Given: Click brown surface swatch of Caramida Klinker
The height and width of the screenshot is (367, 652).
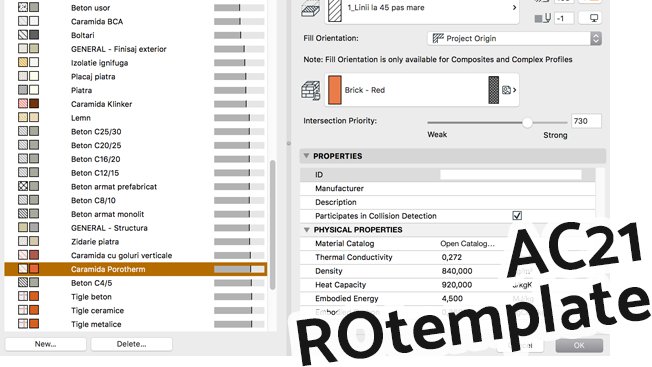Looking at the screenshot, I should point(34,103).
